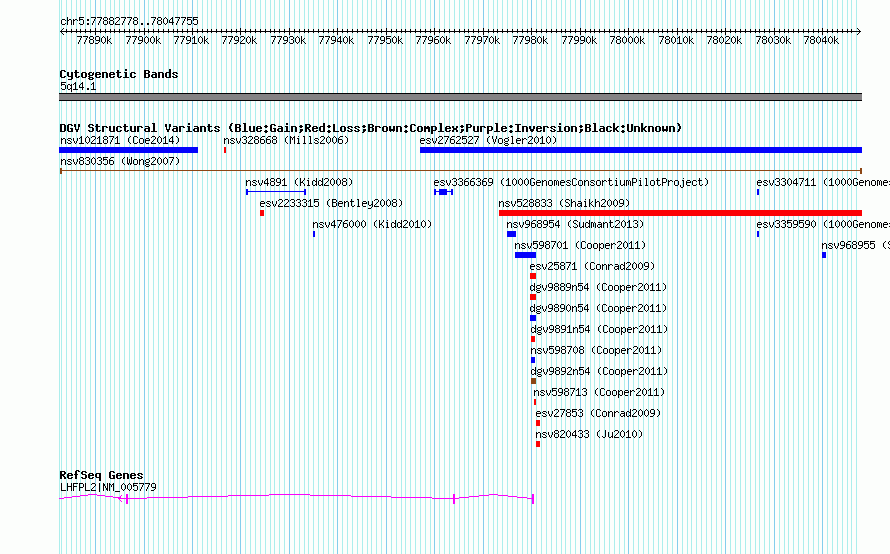Open the nsv598713 (Cooper2011) label

[599, 392]
